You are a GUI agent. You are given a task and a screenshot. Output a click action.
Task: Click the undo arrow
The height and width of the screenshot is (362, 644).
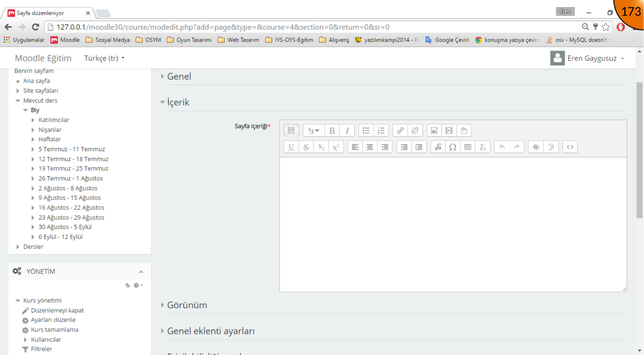(502, 147)
